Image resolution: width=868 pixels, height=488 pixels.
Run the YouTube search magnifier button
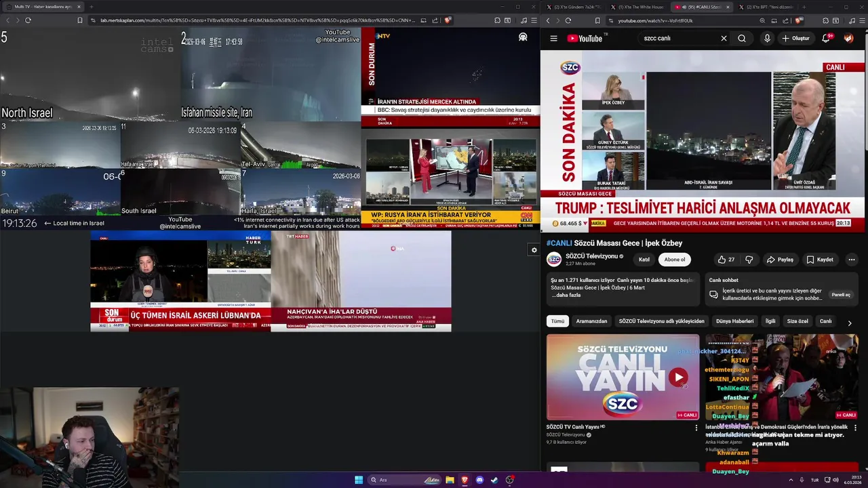742,39
